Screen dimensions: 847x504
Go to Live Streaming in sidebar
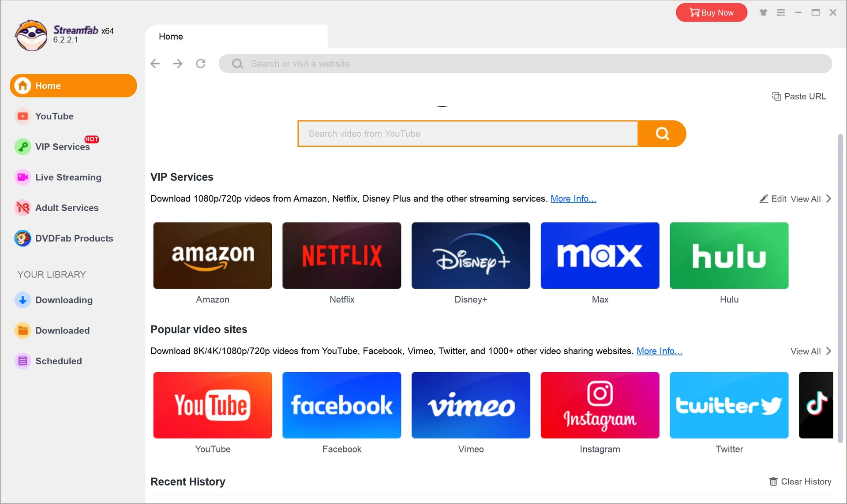73,177
